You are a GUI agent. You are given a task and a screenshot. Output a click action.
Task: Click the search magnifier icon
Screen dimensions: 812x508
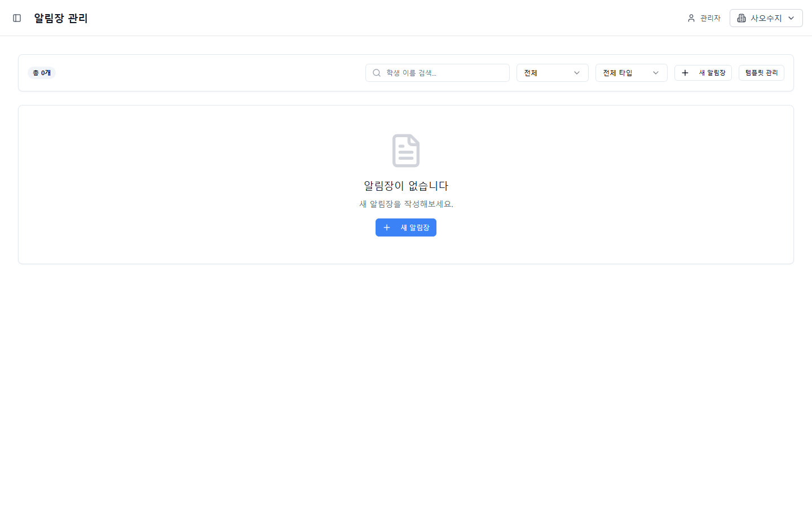point(376,72)
